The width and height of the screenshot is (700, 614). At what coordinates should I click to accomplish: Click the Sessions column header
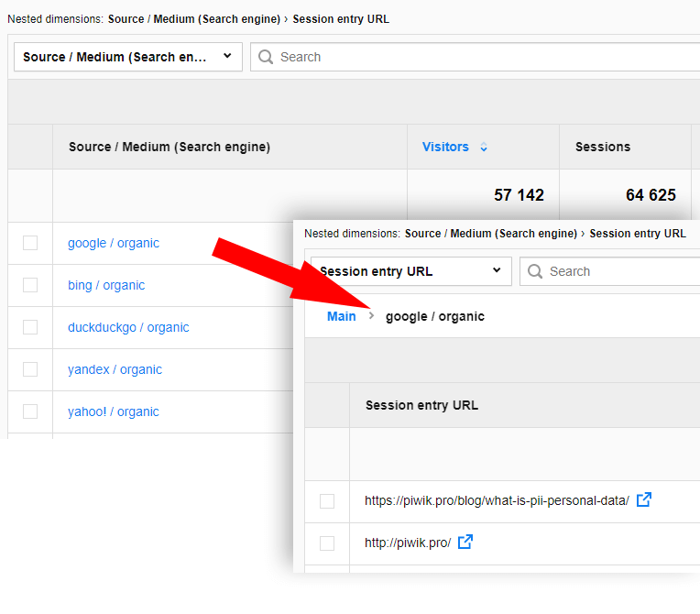pos(602,147)
